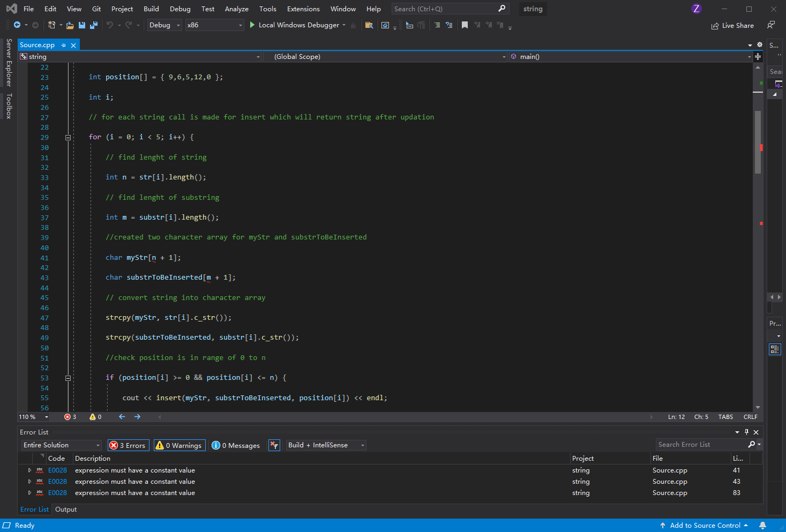Collapse the for loop region at line 29
This screenshot has height=532, width=786.
(68, 137)
